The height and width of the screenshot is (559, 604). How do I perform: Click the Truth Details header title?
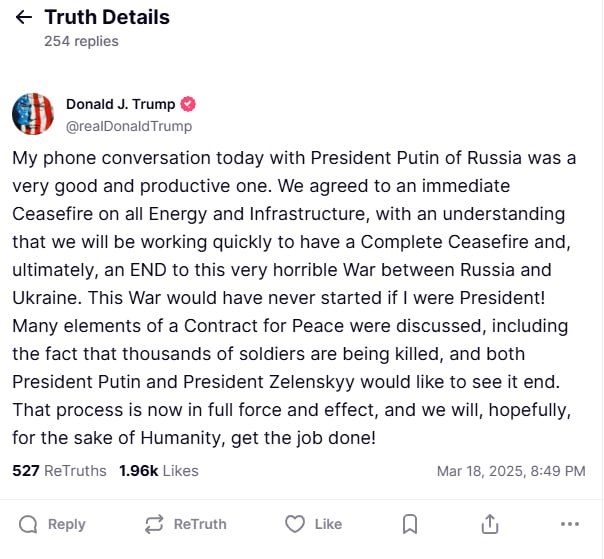click(107, 17)
